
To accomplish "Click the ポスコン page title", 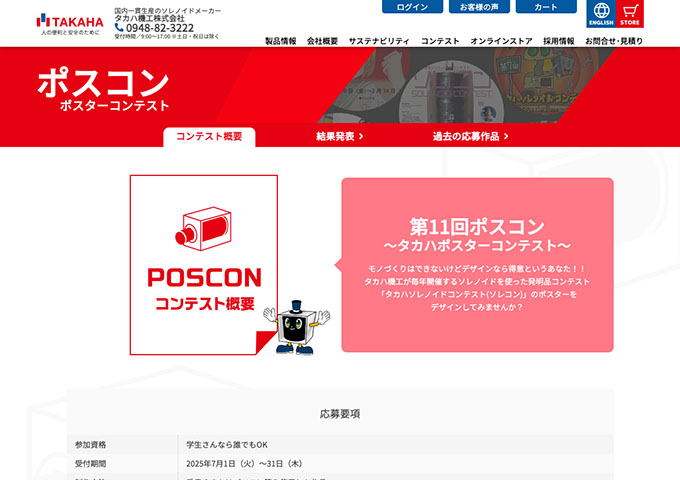I will (103, 82).
